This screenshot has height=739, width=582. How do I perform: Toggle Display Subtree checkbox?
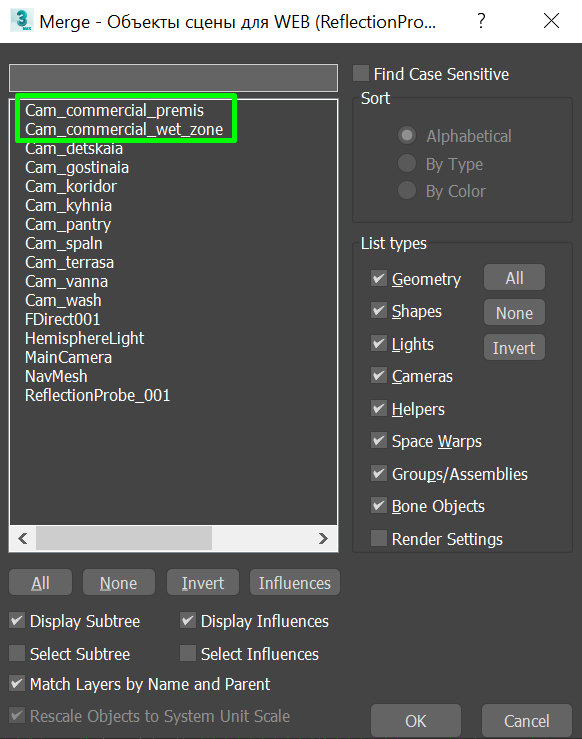click(17, 621)
